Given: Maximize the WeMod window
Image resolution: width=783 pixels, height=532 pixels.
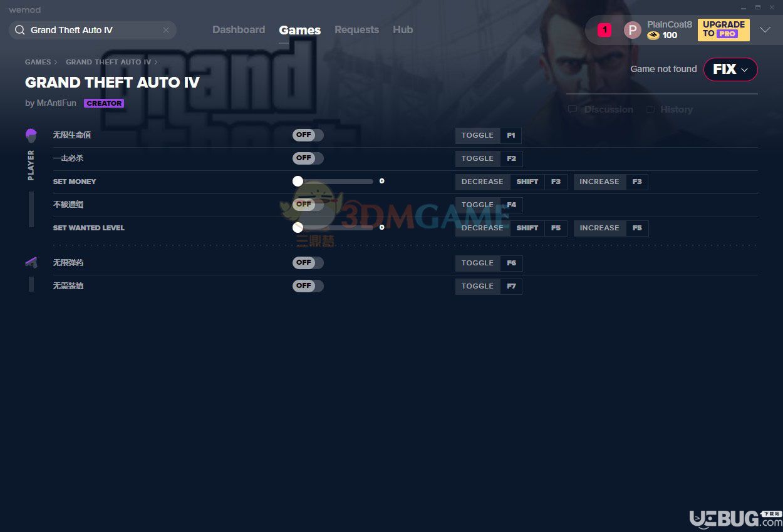Looking at the screenshot, I should [757, 8].
